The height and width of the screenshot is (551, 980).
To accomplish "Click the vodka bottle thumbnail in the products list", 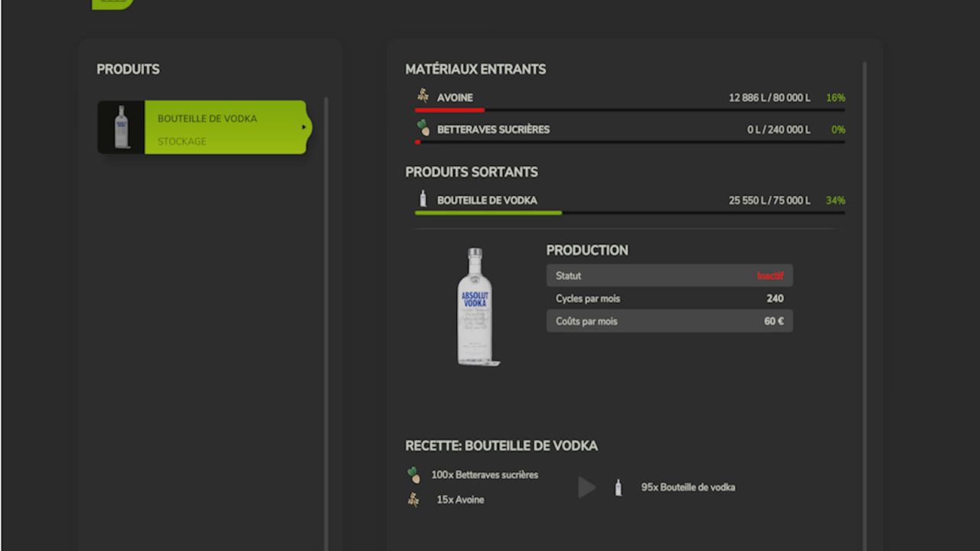I will click(121, 127).
